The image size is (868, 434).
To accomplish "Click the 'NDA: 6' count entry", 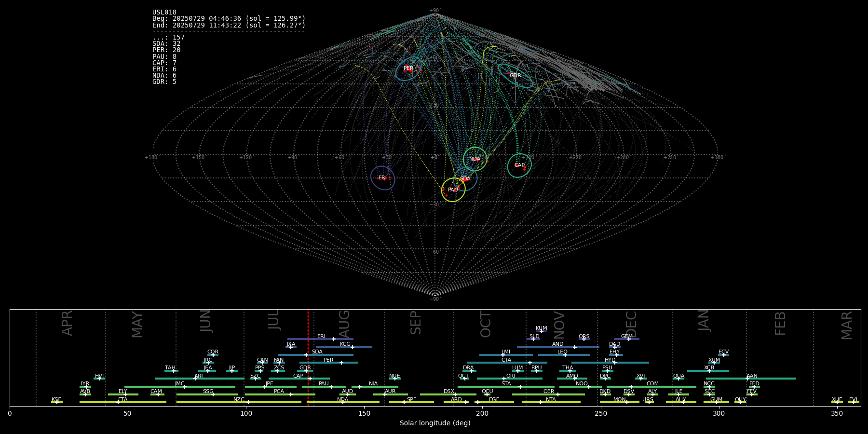I will click(164, 76).
